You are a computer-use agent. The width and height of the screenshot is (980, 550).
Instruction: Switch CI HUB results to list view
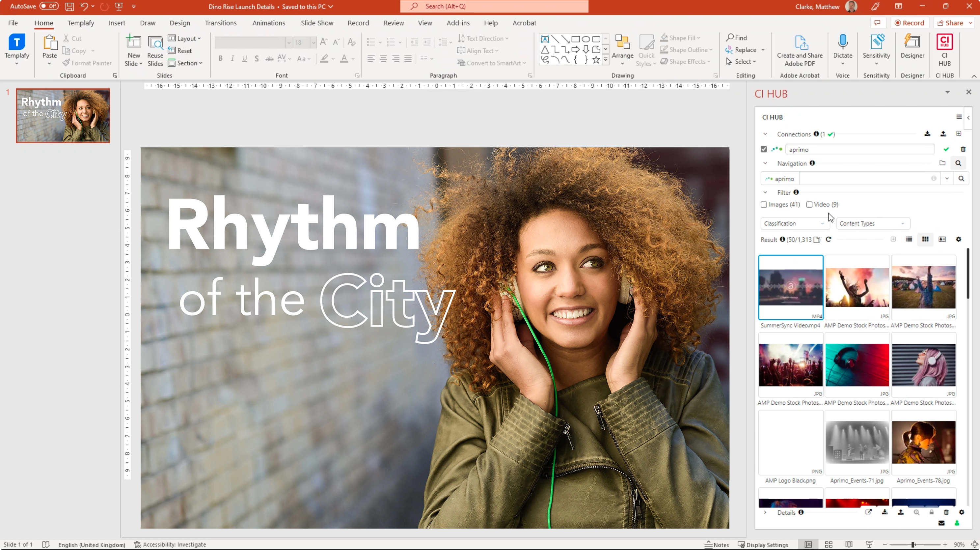[x=909, y=239]
